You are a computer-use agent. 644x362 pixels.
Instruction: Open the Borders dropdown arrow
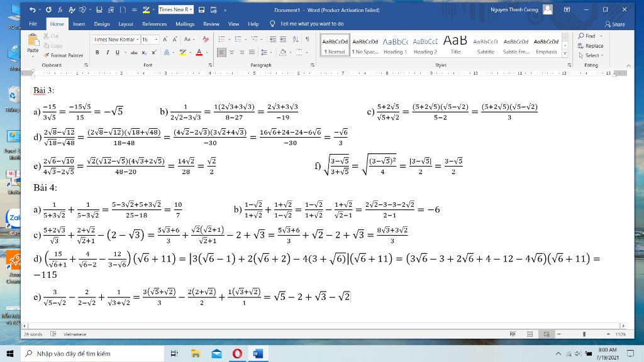[x=307, y=53]
